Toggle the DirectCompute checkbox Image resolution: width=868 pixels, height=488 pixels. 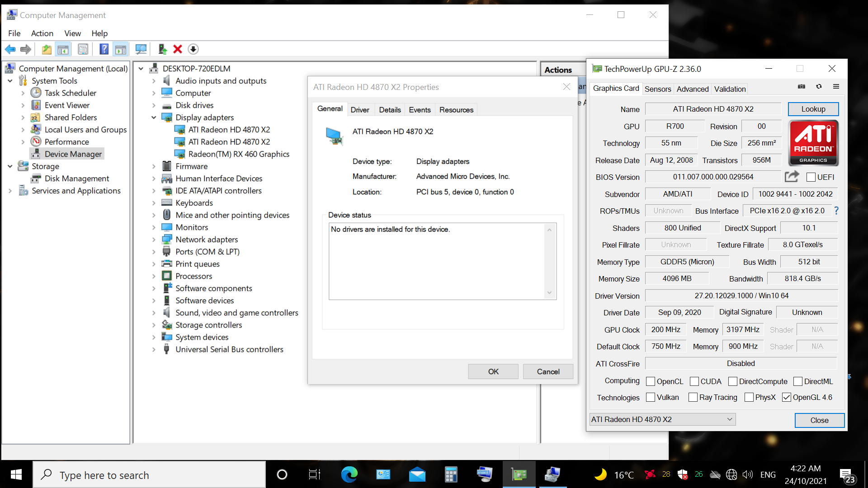point(733,381)
